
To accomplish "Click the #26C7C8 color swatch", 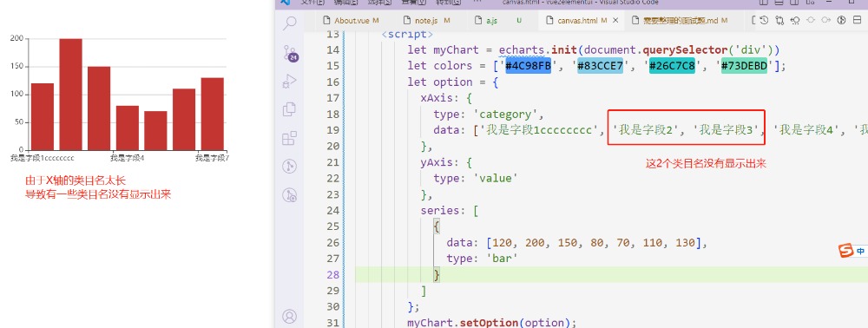I will tap(672, 66).
